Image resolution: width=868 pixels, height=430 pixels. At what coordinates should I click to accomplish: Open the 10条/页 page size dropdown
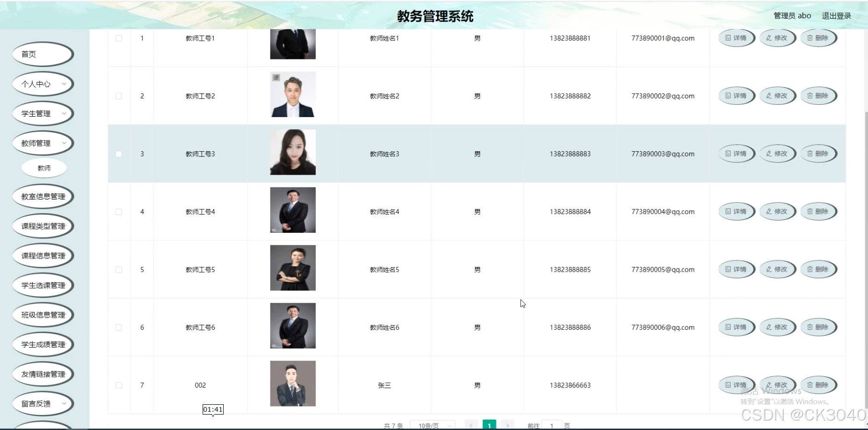tap(432, 425)
